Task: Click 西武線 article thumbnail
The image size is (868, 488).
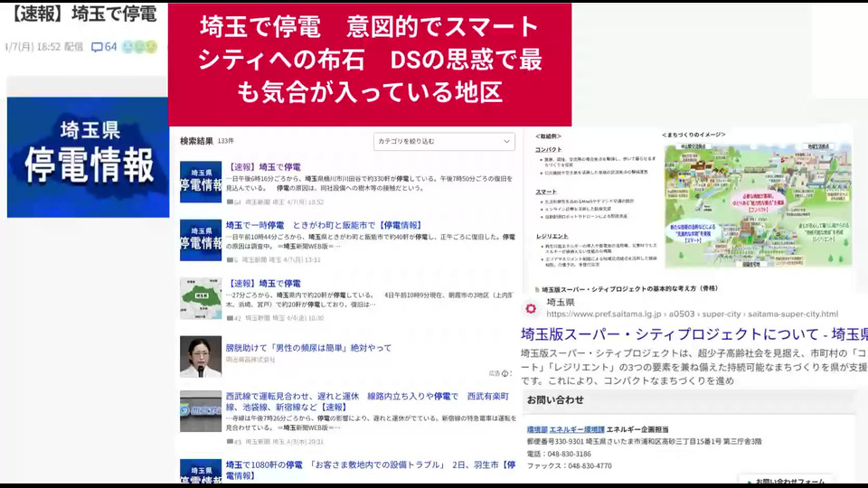Action: pos(201,411)
